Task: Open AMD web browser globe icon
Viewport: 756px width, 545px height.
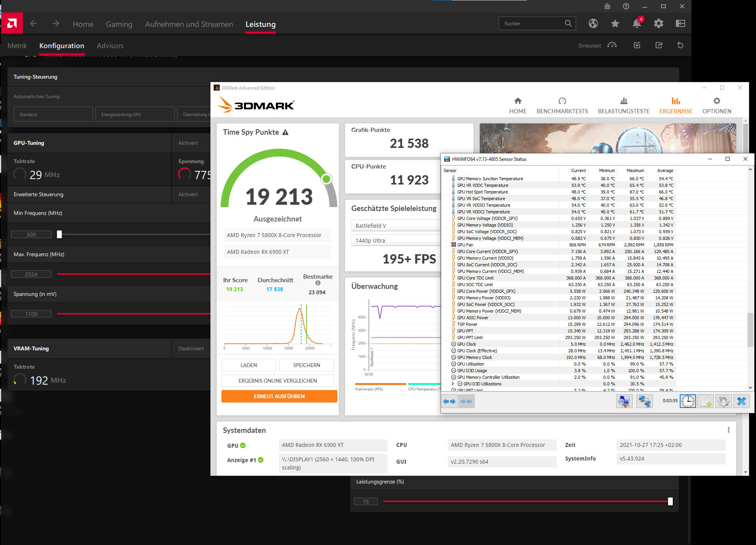Action: click(x=593, y=24)
